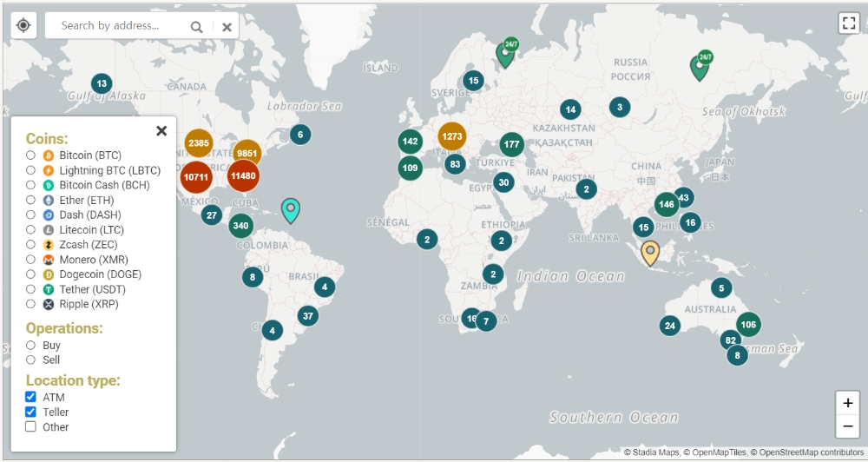Screen dimensions: 868x462
Task: Click the 13 cluster in Alaska
Action: click(102, 84)
